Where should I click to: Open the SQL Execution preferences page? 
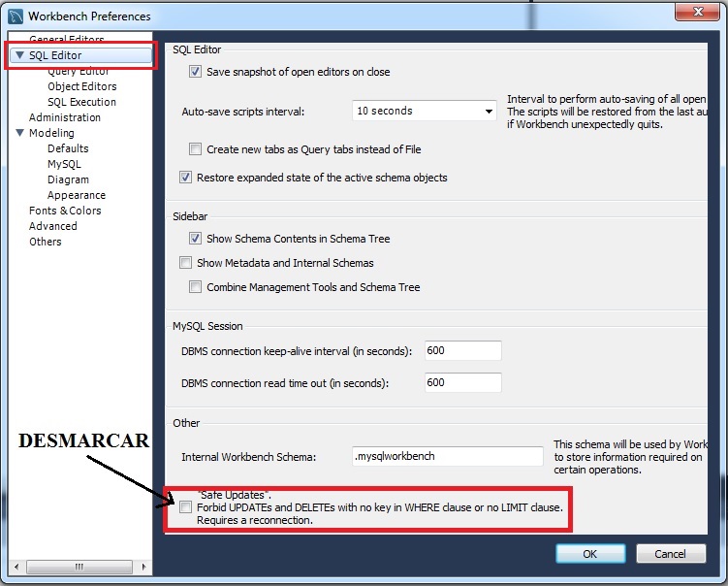tap(81, 102)
